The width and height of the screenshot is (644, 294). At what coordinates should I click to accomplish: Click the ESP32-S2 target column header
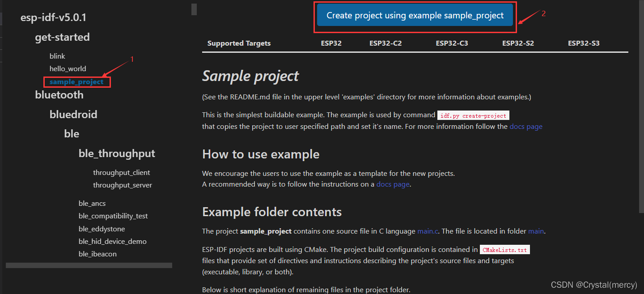pyautogui.click(x=518, y=43)
